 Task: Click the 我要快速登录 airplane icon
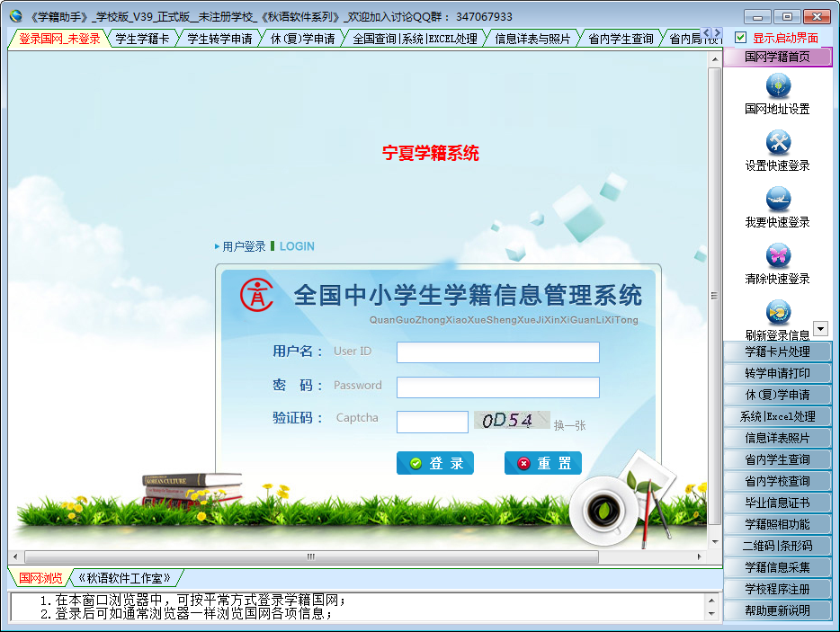coord(778,199)
